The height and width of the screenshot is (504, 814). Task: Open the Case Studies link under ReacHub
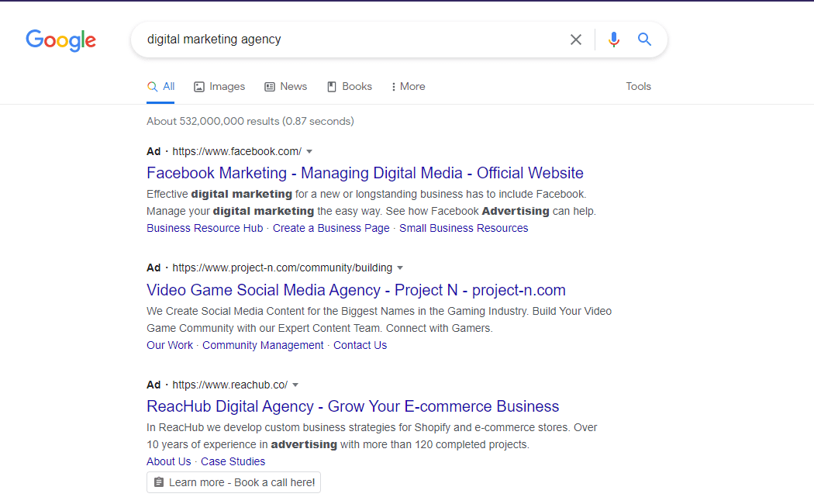coord(233,461)
